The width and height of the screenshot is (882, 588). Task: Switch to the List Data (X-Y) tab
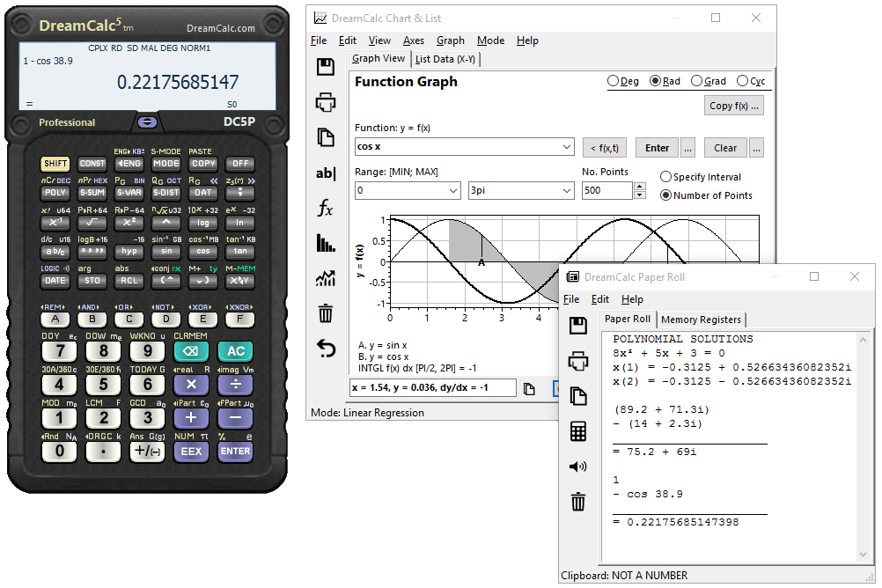(445, 59)
